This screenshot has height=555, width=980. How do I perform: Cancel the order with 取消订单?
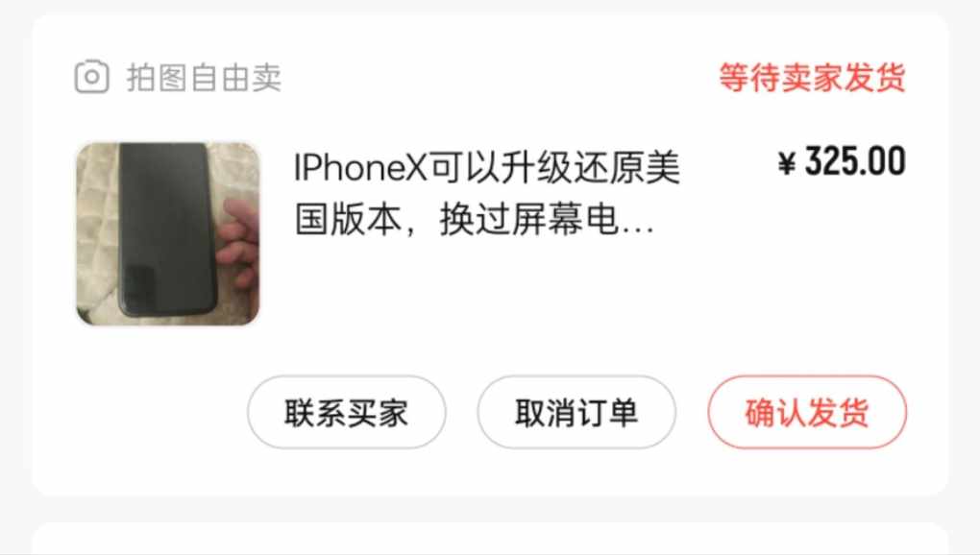click(x=576, y=412)
